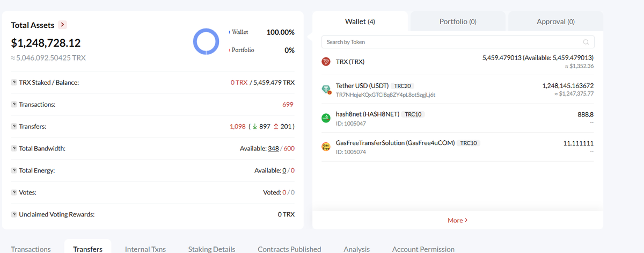Open the Internal Txns tab
The width and height of the screenshot is (644, 253).
coord(145,249)
